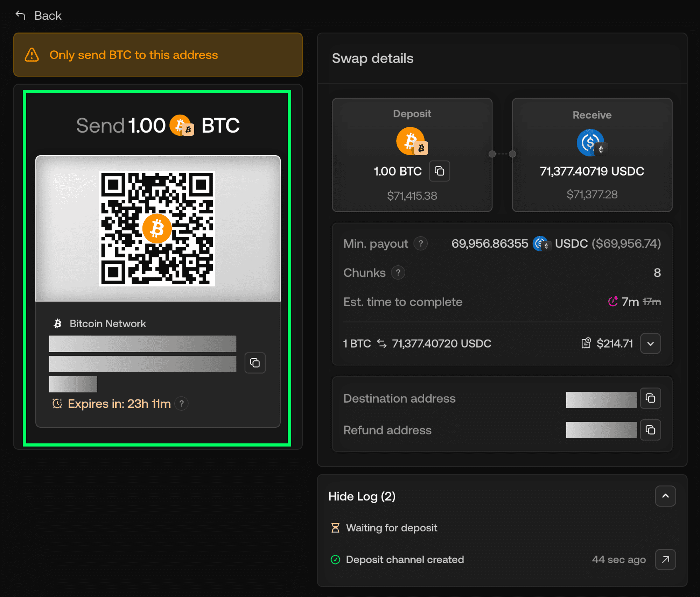Screen dimensions: 700x597
Task: Click the back arrow icon
Action: [21, 15]
